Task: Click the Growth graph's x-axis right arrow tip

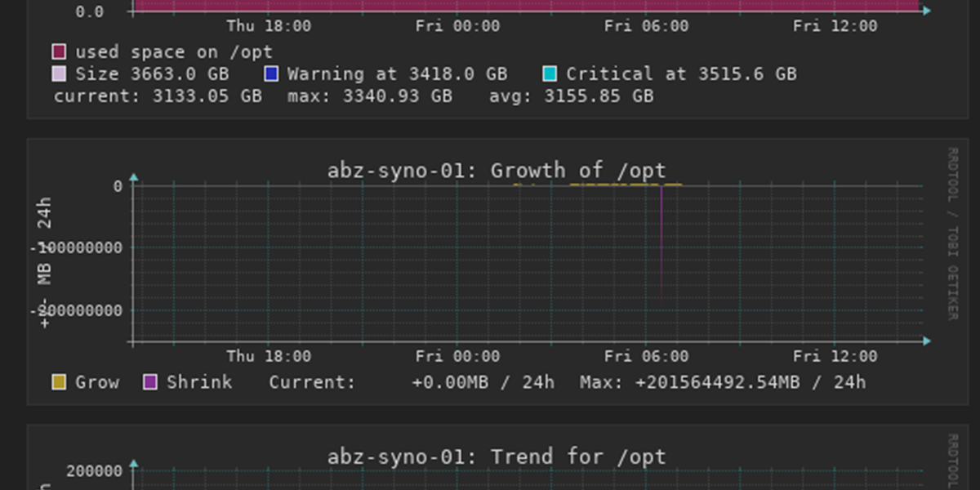Action: [926, 341]
